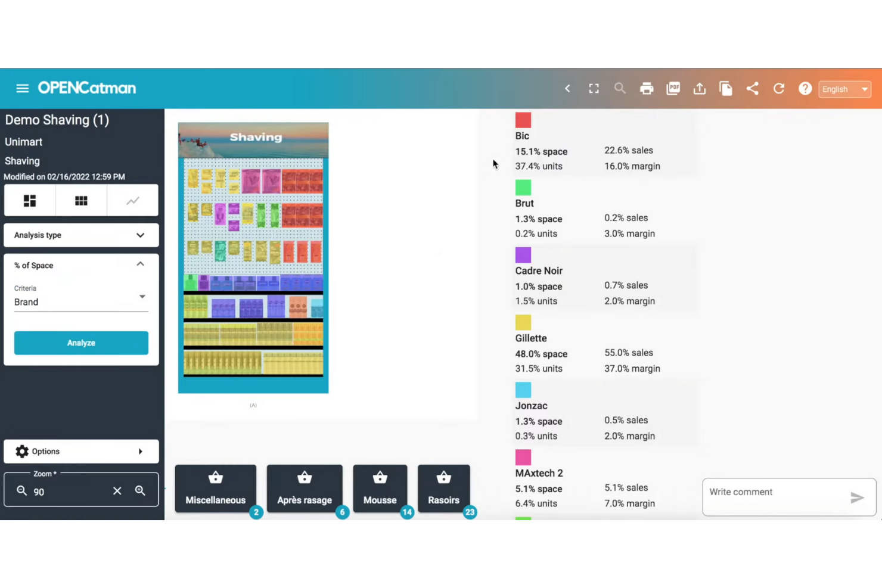
Task: Select the grid view icon
Action: 80,200
